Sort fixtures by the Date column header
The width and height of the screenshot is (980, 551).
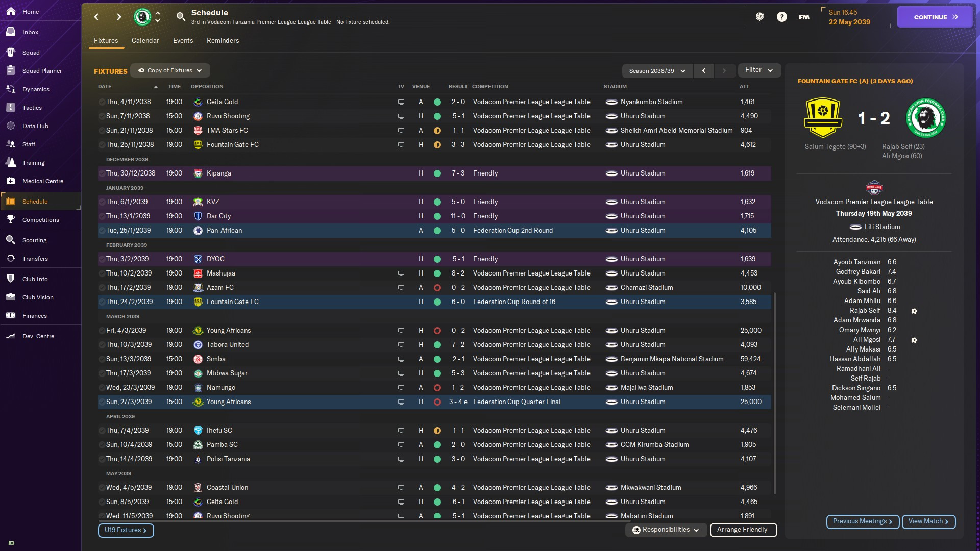coord(105,87)
